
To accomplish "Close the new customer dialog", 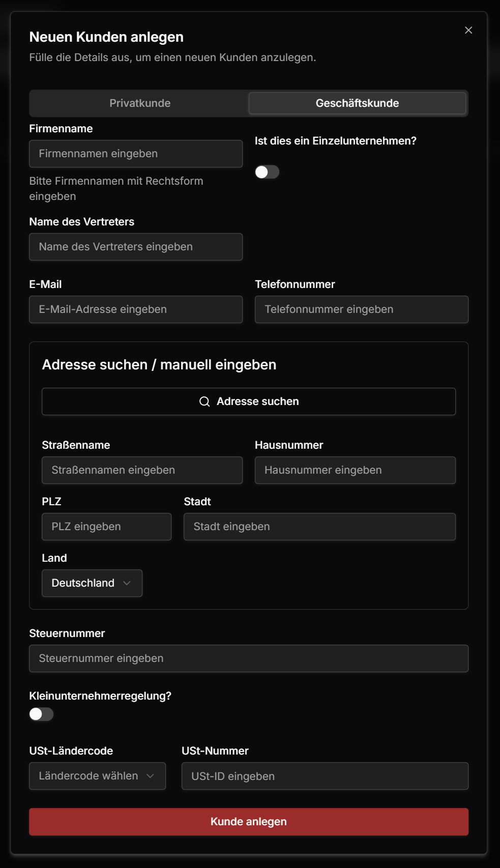I will tap(468, 31).
